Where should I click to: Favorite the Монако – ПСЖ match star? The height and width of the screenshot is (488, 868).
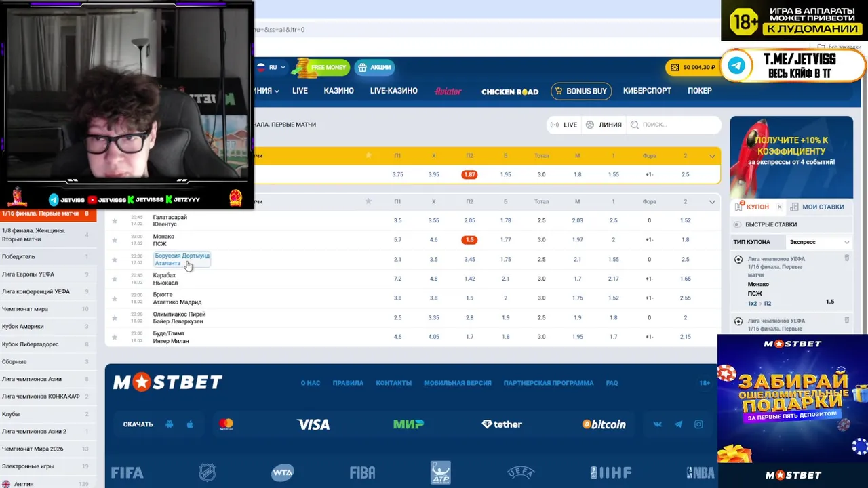pos(115,240)
